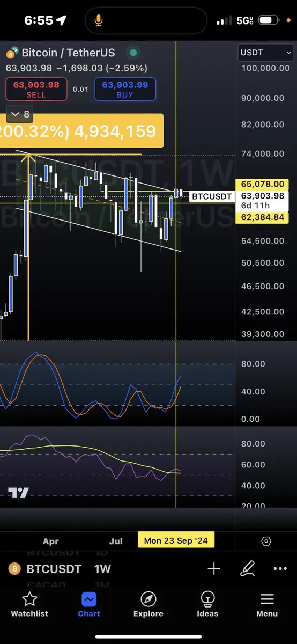
Task: Tap the red SELL 63,903.98 button
Action: [x=36, y=89]
